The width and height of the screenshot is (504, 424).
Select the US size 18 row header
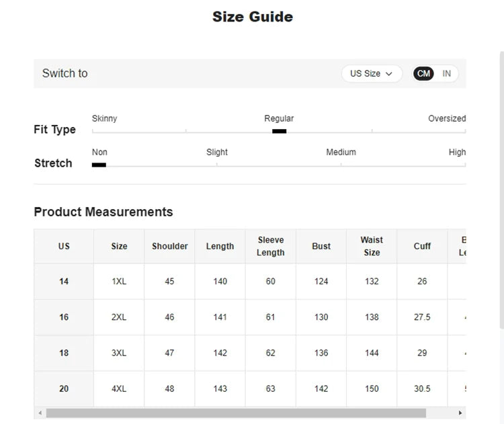coord(64,353)
